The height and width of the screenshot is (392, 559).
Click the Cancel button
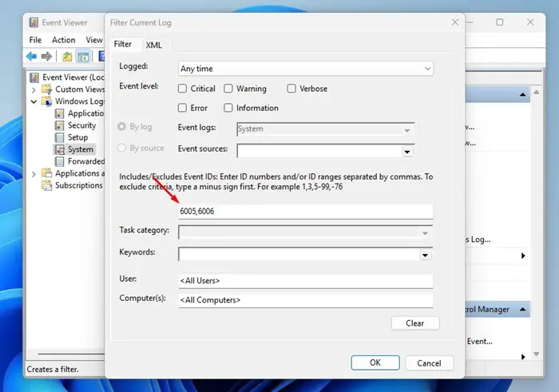(x=430, y=363)
